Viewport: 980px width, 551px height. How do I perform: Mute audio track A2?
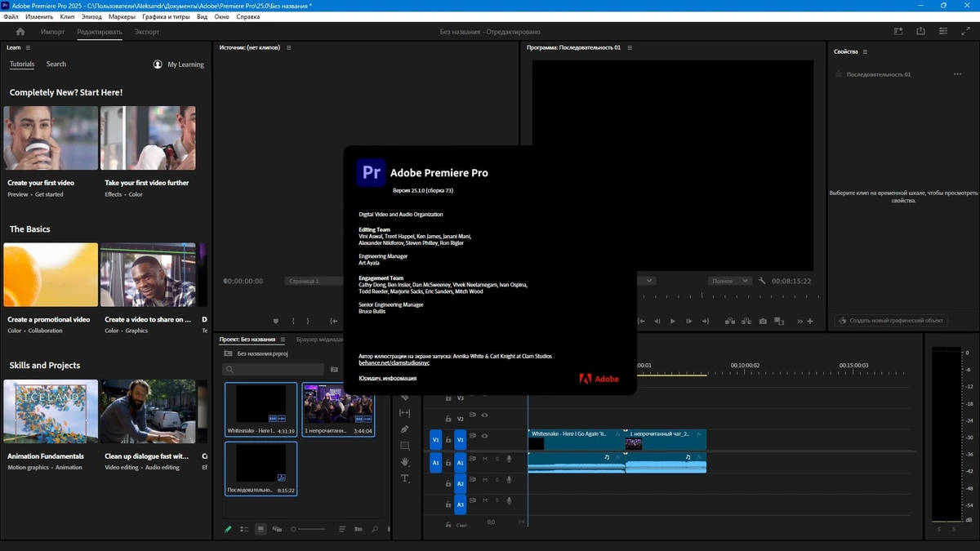pos(484,481)
